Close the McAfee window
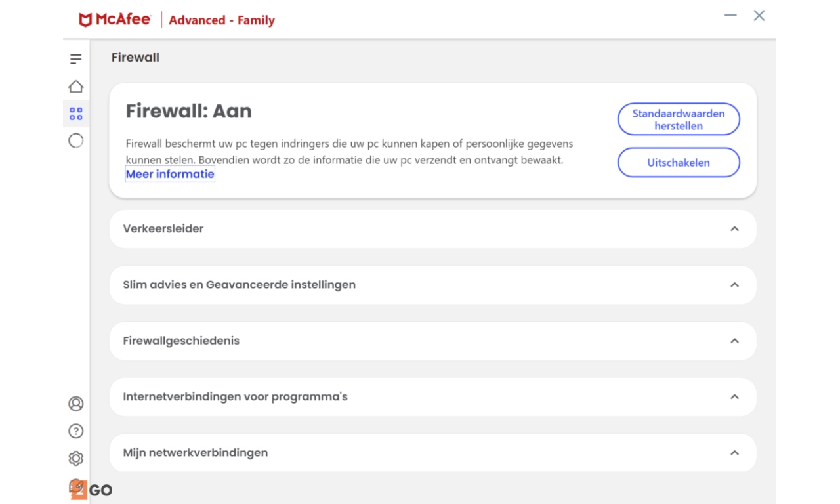840x504 pixels. (759, 16)
